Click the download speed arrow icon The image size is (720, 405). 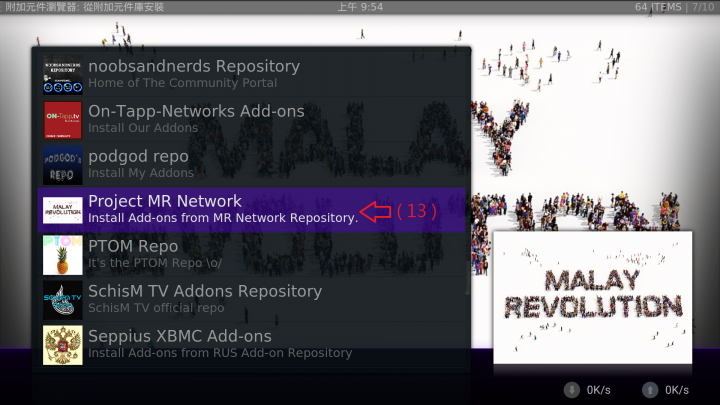[572, 390]
